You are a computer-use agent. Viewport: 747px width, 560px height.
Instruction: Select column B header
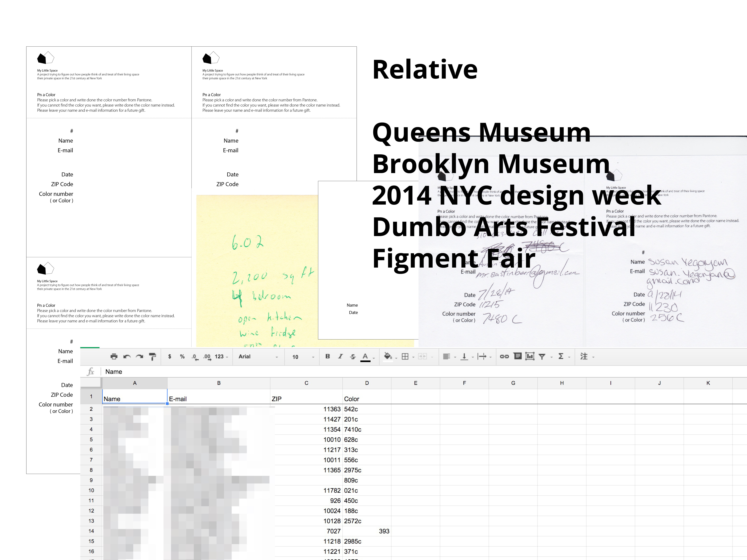click(219, 383)
